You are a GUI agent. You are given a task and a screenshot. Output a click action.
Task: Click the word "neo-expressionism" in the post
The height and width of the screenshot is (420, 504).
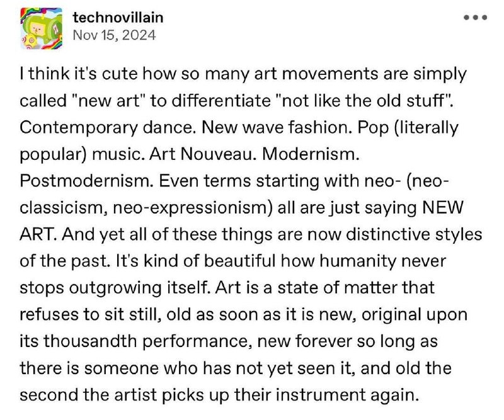pyautogui.click(x=190, y=208)
